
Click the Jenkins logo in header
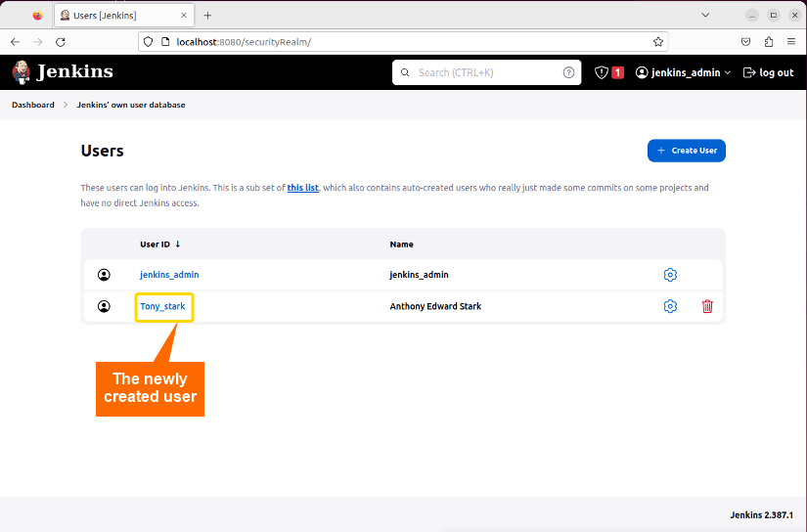click(x=63, y=72)
